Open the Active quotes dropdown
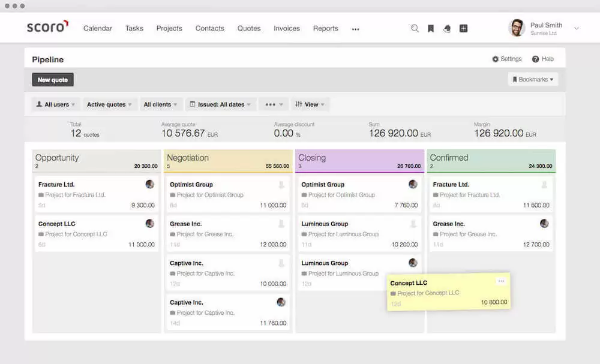 click(109, 104)
